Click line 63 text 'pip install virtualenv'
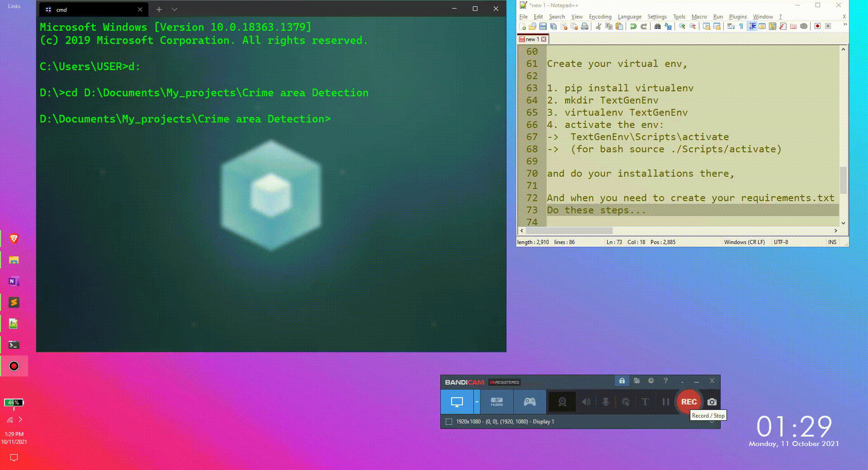This screenshot has height=470, width=868. 629,88
